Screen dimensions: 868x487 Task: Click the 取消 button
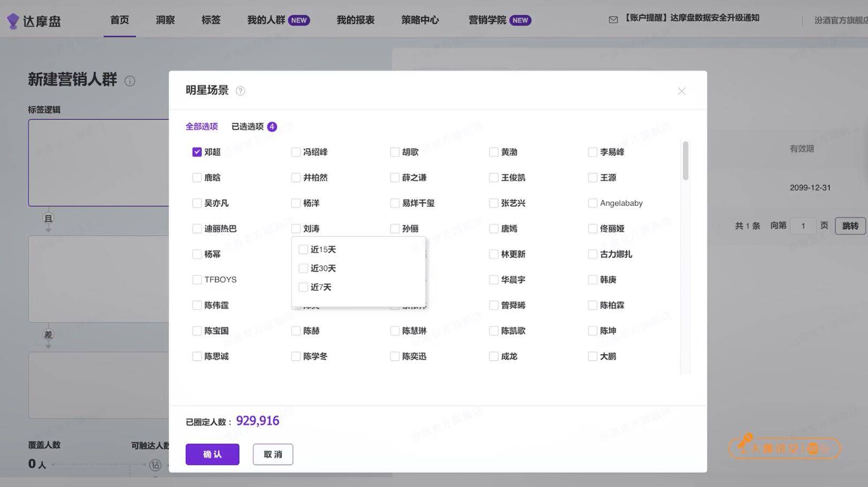tap(273, 454)
